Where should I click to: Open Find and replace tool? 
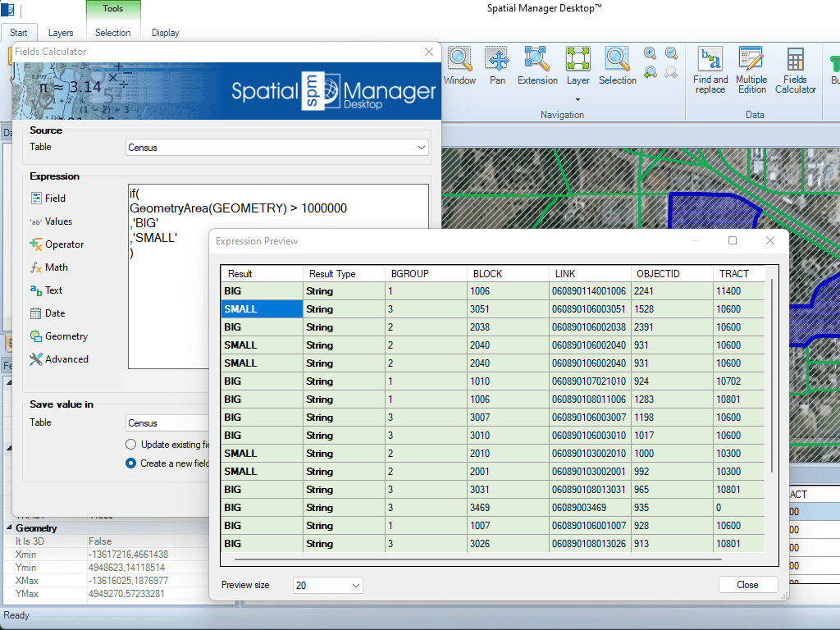(x=710, y=71)
